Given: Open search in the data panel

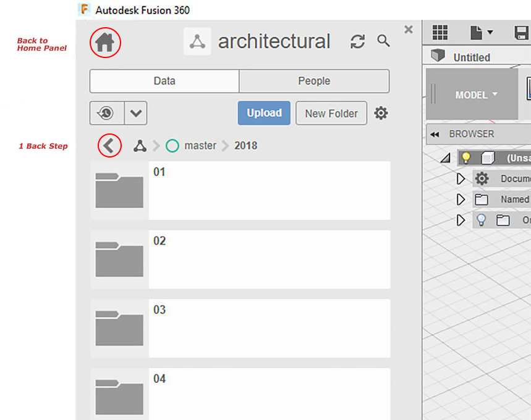Looking at the screenshot, I should (x=383, y=41).
